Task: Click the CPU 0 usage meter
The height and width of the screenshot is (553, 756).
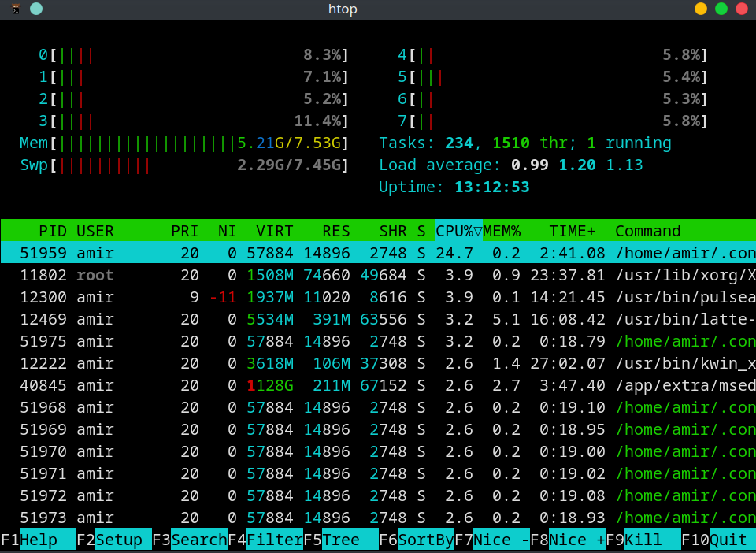Action: [194, 55]
